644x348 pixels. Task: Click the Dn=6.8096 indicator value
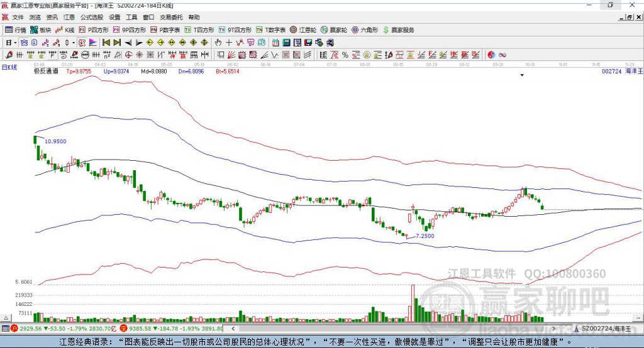[x=191, y=72]
